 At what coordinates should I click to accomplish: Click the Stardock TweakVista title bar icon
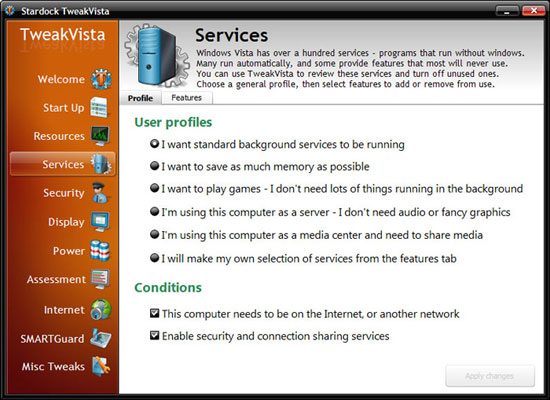point(9,11)
